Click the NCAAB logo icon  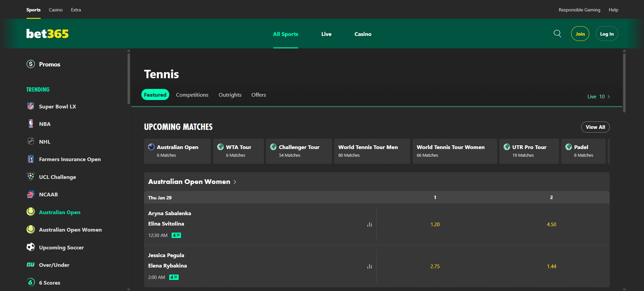31,194
